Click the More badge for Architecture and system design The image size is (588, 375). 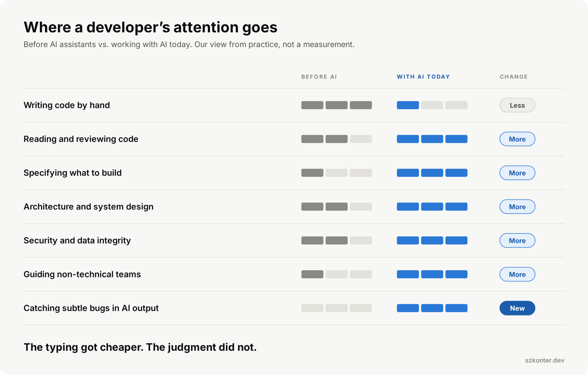pos(517,207)
